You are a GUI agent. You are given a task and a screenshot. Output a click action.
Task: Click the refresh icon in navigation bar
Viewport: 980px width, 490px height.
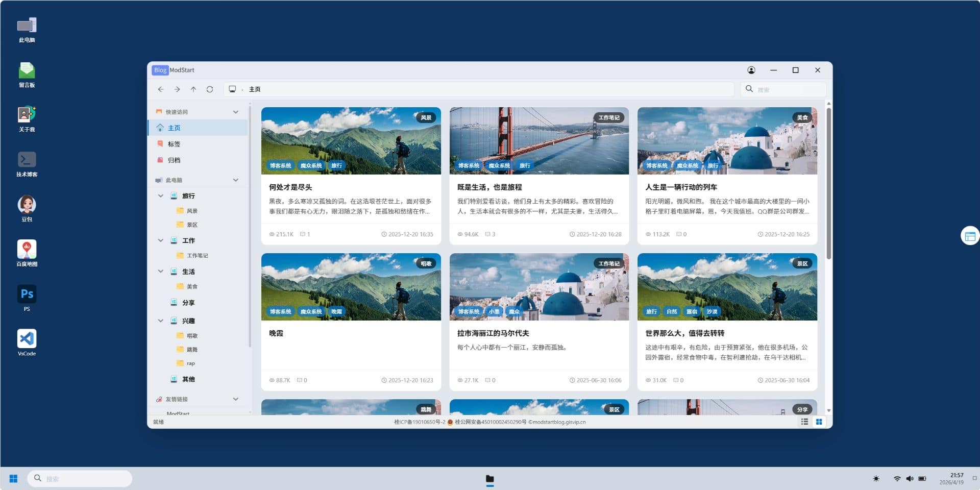[209, 89]
